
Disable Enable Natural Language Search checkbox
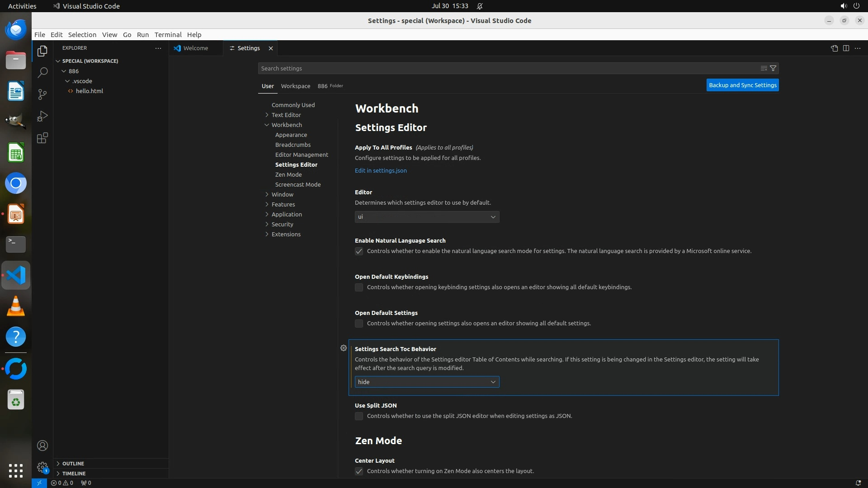click(x=359, y=251)
